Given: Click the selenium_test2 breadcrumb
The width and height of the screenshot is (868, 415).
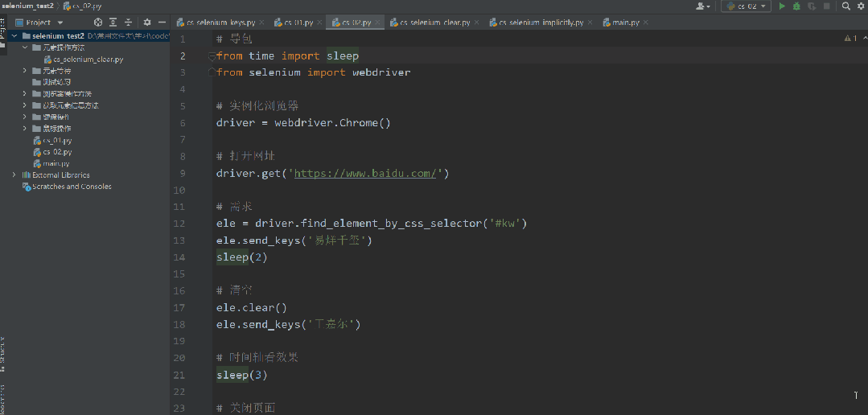Looking at the screenshot, I should (27, 6).
